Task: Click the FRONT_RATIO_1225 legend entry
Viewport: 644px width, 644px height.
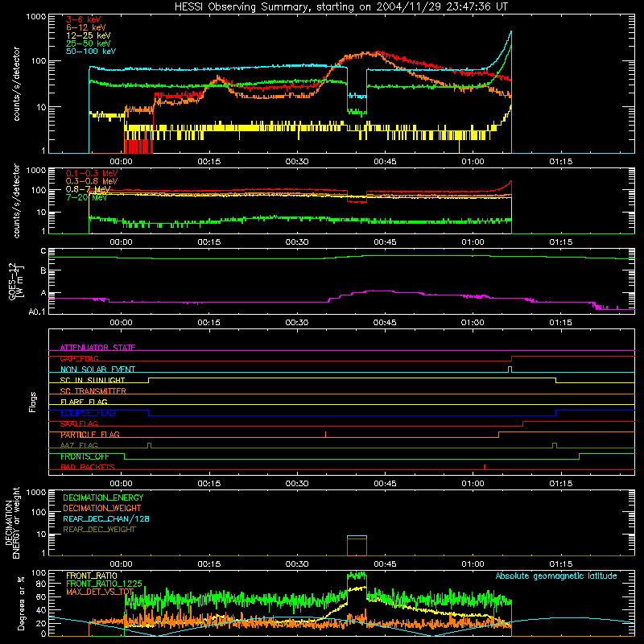Action: pos(104,584)
